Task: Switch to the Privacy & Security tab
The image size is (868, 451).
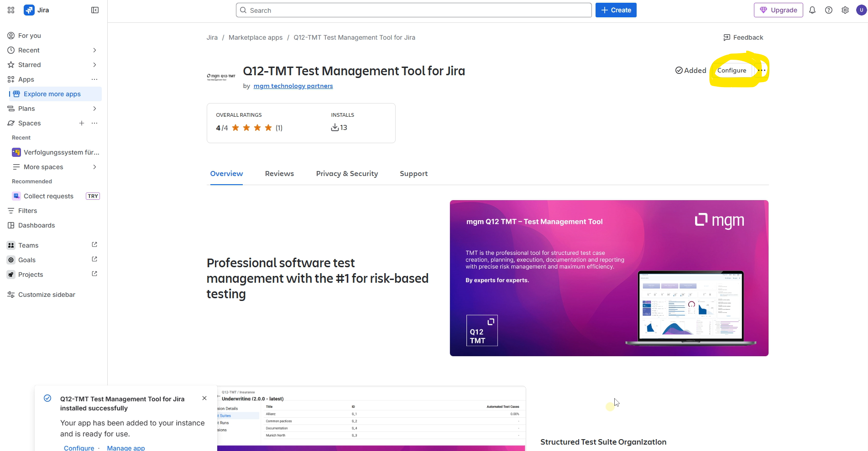Action: point(347,174)
